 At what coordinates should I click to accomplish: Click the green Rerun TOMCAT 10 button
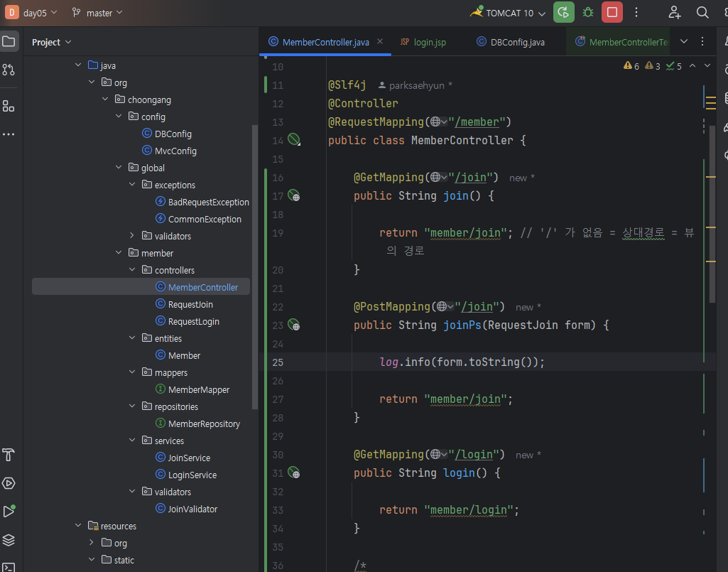click(564, 13)
